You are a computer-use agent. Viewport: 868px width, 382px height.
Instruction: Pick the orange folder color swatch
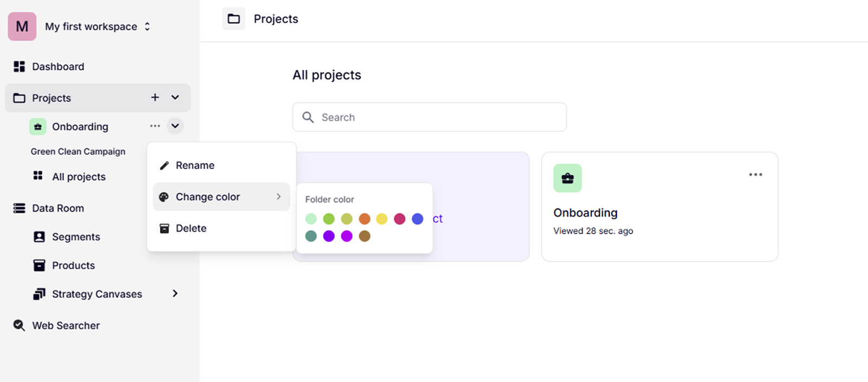365,219
